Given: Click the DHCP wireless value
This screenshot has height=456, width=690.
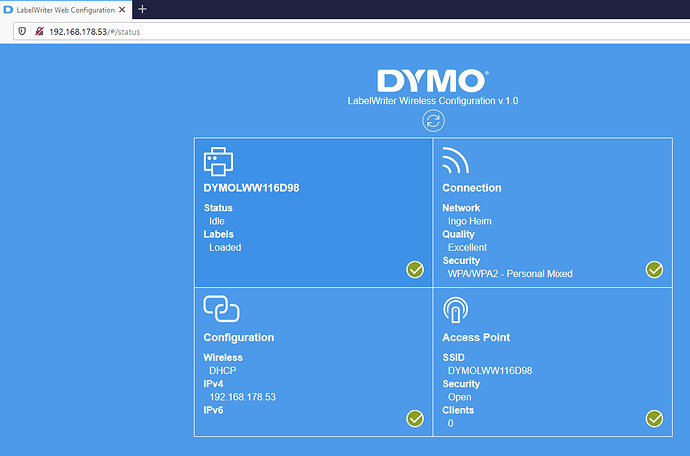Looking at the screenshot, I should [x=223, y=371].
